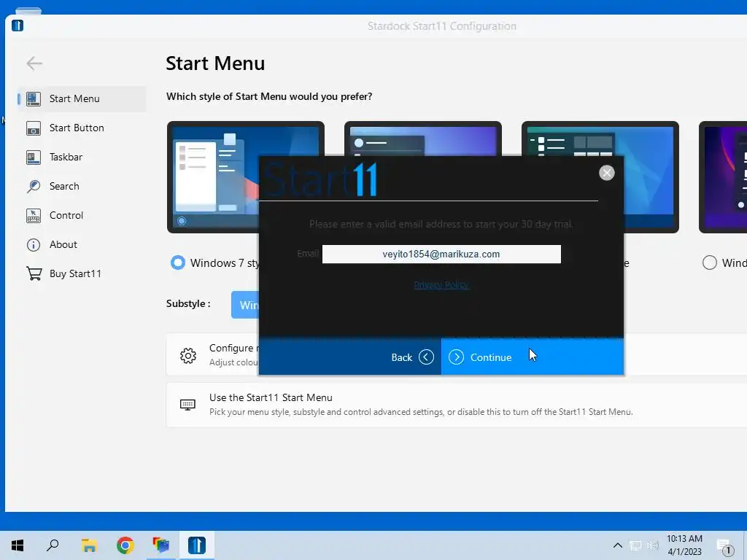Click the Buy Start11 cart icon
747x560 pixels.
[x=34, y=274]
